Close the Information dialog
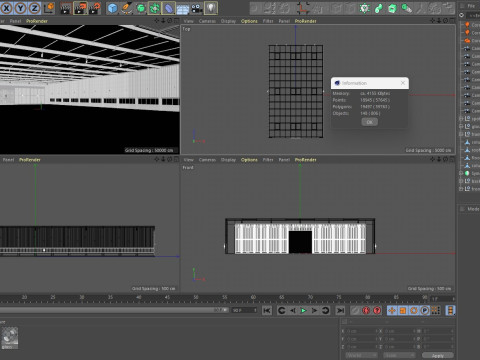This screenshot has height=360, width=480. click(x=403, y=83)
